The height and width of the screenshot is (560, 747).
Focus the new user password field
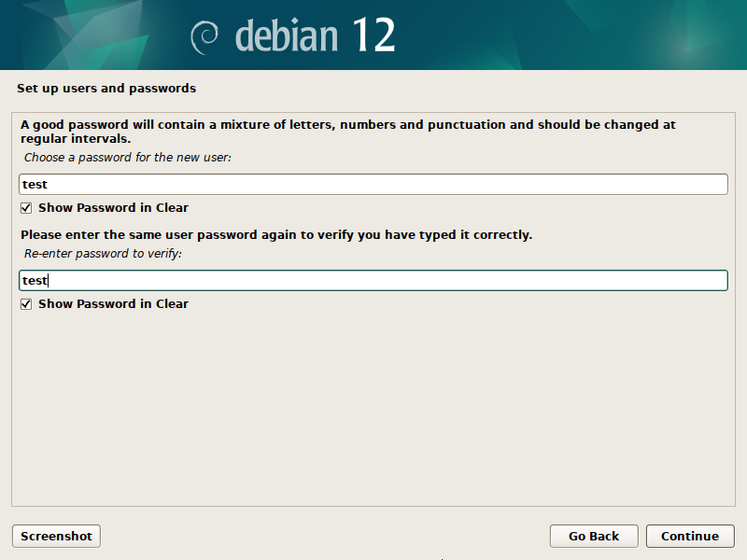point(373,185)
